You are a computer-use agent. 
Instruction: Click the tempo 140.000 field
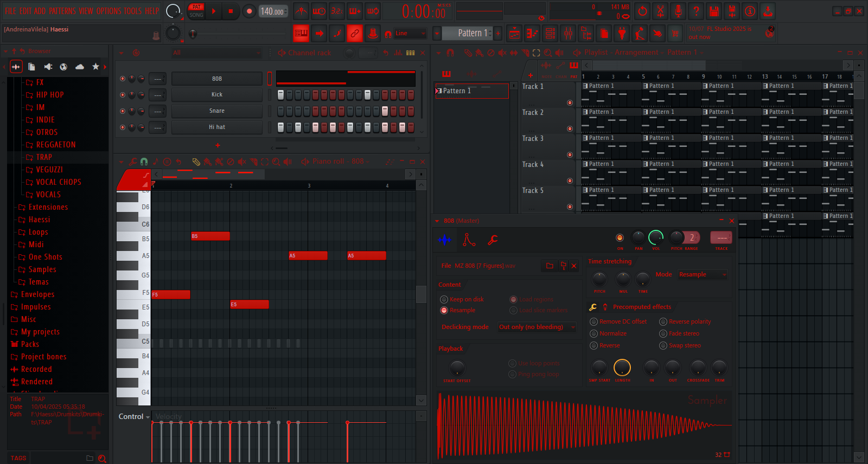273,11
